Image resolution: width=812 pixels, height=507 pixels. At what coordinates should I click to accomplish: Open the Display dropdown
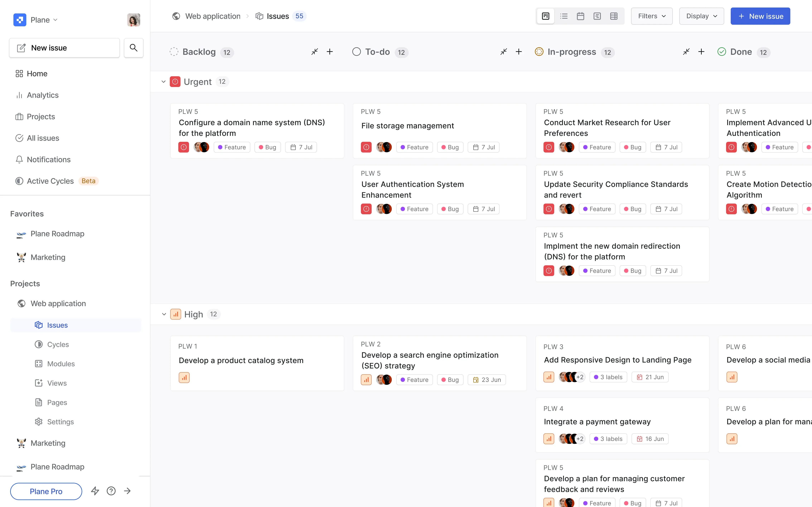click(x=701, y=16)
